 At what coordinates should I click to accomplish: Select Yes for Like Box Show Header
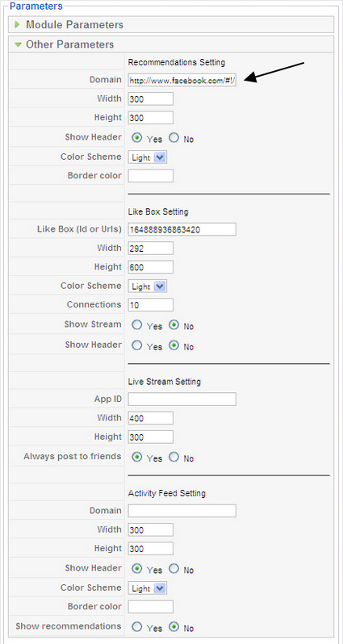point(136,346)
